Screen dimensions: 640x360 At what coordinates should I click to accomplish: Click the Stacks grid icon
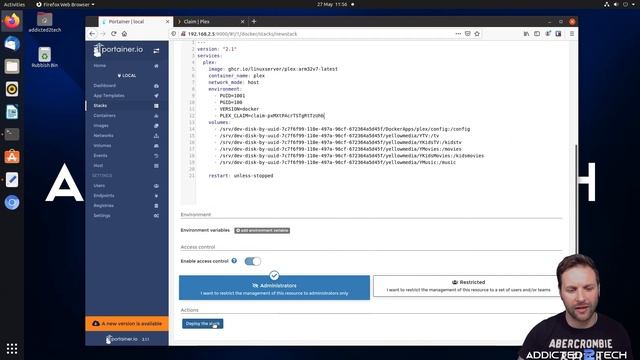coord(156,106)
